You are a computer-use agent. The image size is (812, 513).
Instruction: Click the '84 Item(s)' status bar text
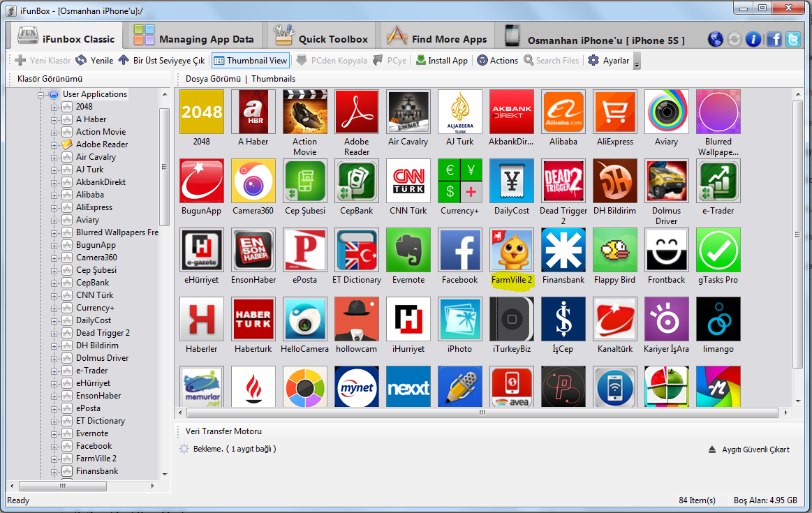697,500
